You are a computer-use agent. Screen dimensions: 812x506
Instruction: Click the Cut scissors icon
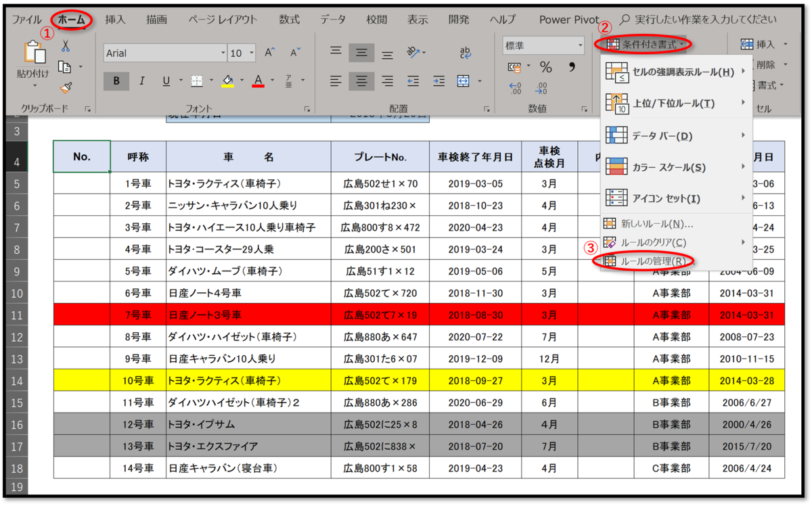[66, 46]
